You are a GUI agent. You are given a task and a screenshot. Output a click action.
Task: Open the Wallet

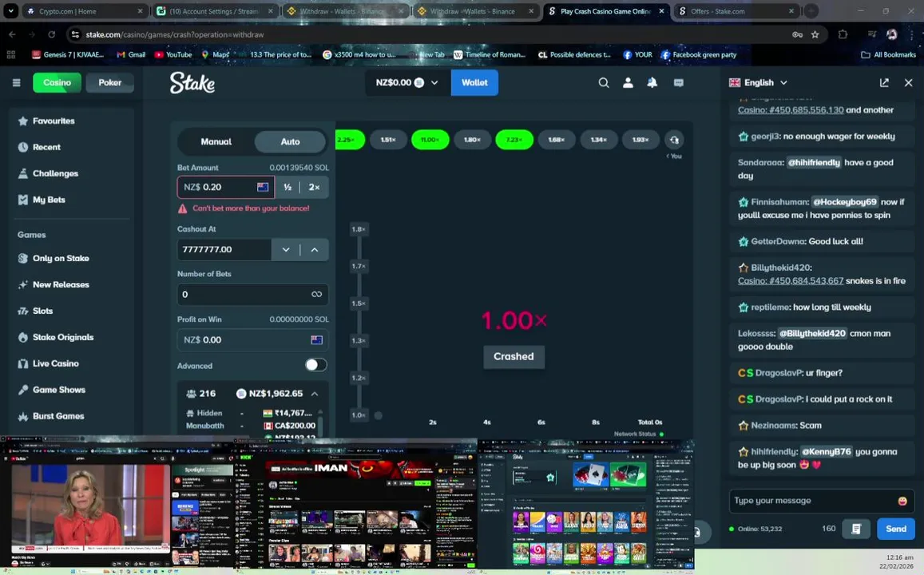[x=474, y=82]
